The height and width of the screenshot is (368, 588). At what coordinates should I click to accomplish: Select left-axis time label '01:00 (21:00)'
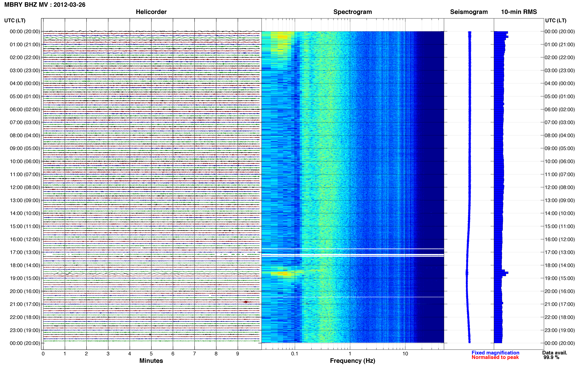click(25, 45)
